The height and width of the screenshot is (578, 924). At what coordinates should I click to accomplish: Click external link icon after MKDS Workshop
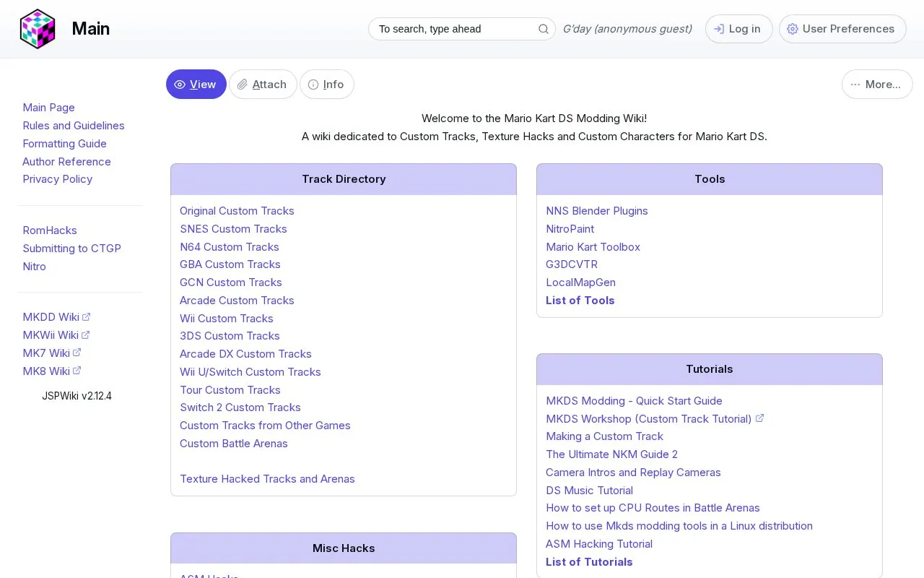click(x=759, y=418)
